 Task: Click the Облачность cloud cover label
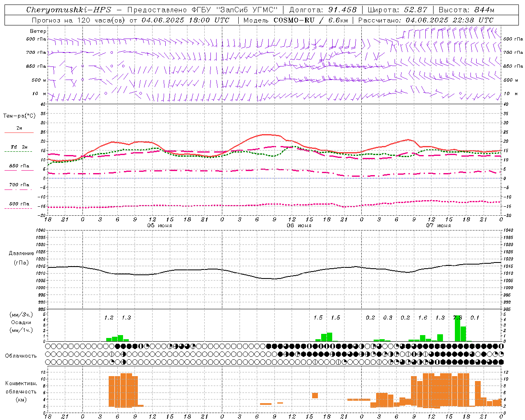click(x=21, y=356)
